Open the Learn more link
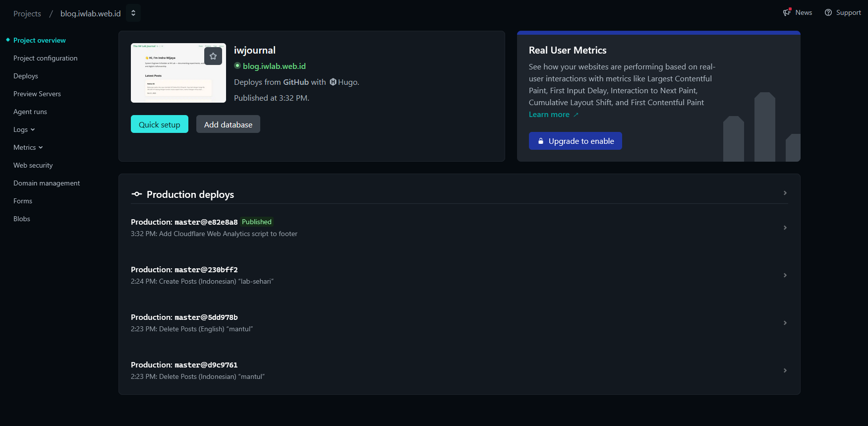Viewport: 868px width, 426px height. point(549,114)
